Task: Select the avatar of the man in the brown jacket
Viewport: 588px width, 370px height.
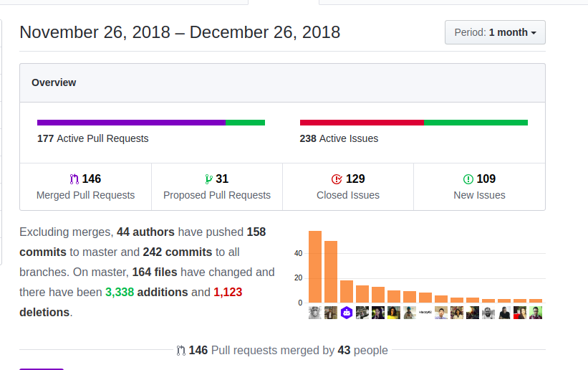Action: coord(331,313)
